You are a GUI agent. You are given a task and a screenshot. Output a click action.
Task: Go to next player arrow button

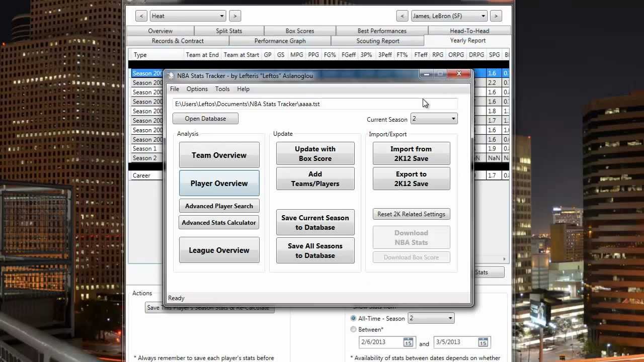point(496,16)
